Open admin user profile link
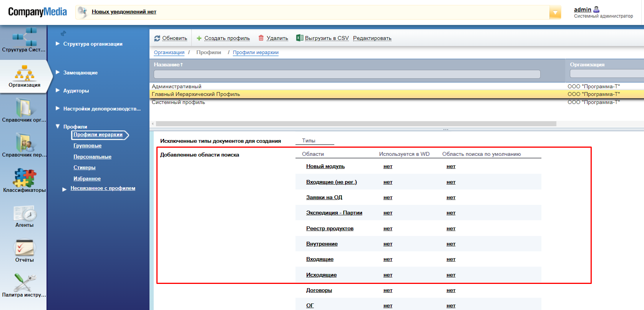Screen dimensions: 644x310 click(x=583, y=10)
